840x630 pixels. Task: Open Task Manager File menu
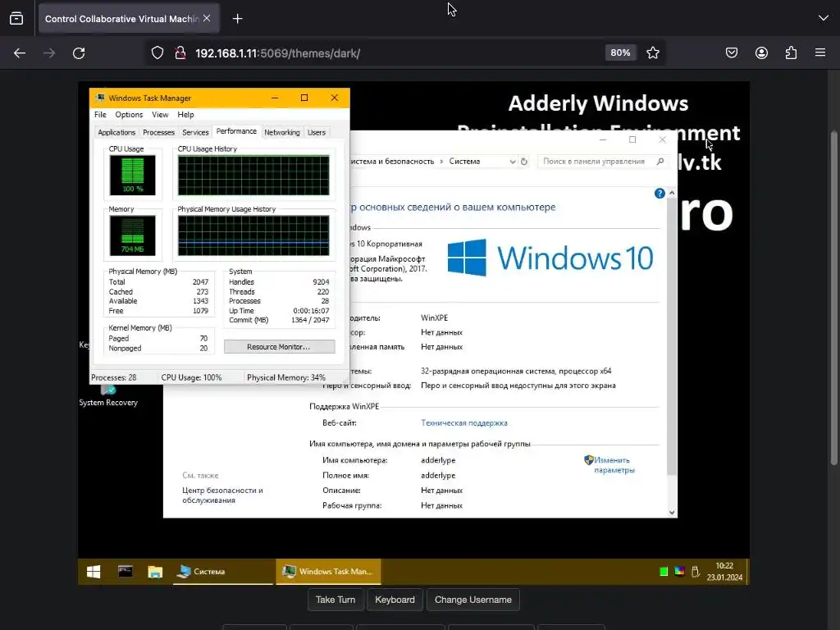(x=100, y=115)
